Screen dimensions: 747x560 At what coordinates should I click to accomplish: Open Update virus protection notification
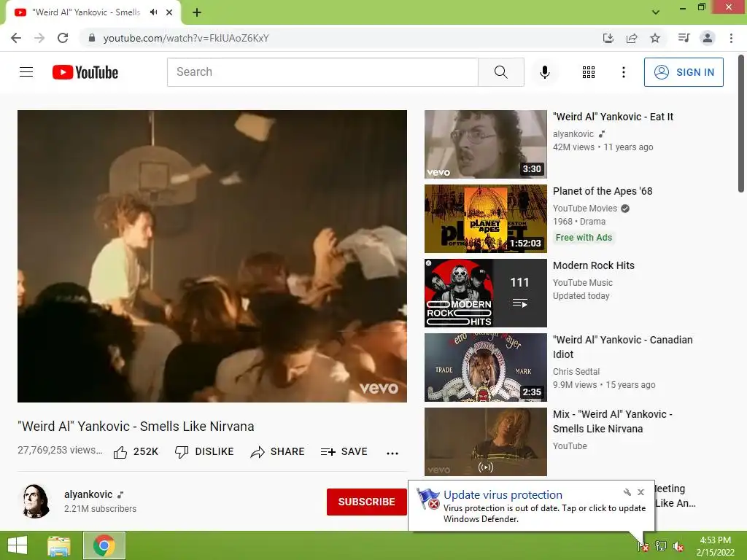[x=531, y=506]
